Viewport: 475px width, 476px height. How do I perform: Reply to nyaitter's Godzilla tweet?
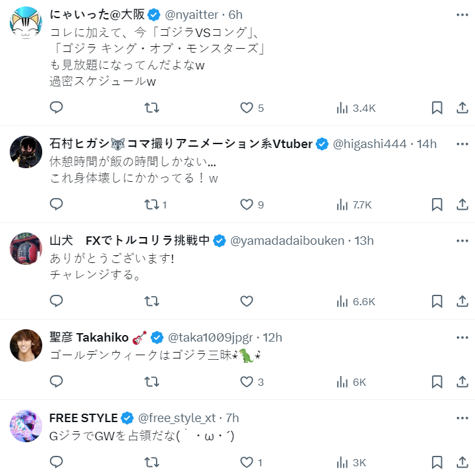(x=57, y=108)
